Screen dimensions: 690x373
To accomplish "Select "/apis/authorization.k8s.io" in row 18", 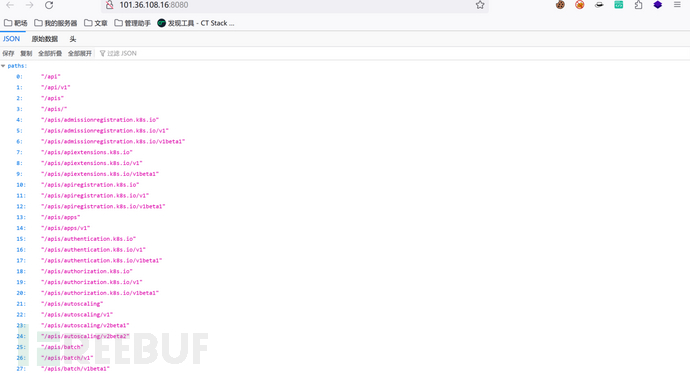I will (x=87, y=271).
